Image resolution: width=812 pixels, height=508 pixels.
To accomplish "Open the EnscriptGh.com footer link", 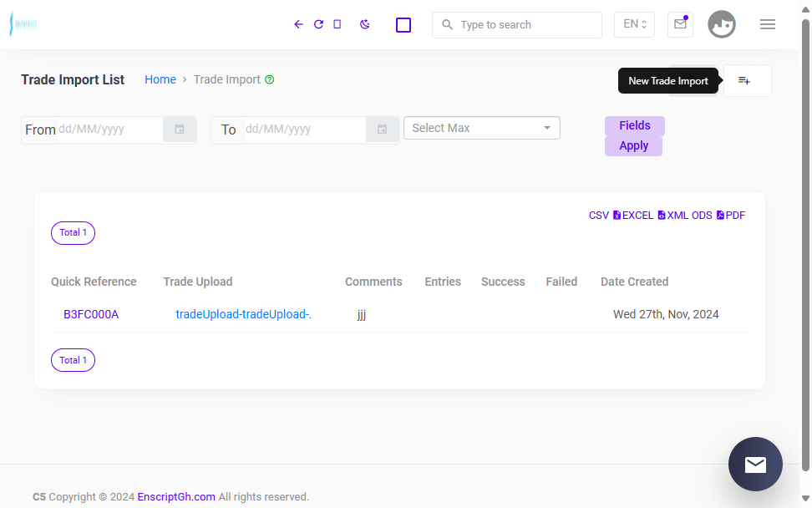I will (x=176, y=496).
